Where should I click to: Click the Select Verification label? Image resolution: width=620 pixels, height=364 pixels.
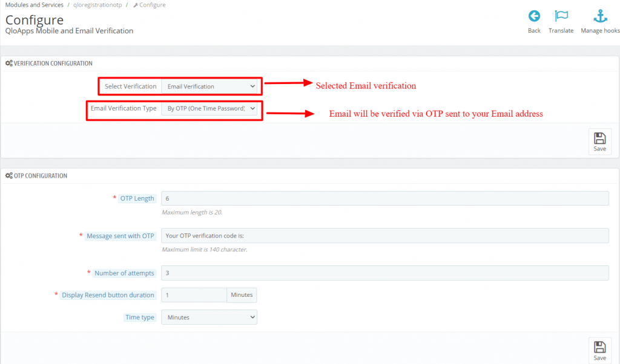tap(131, 86)
